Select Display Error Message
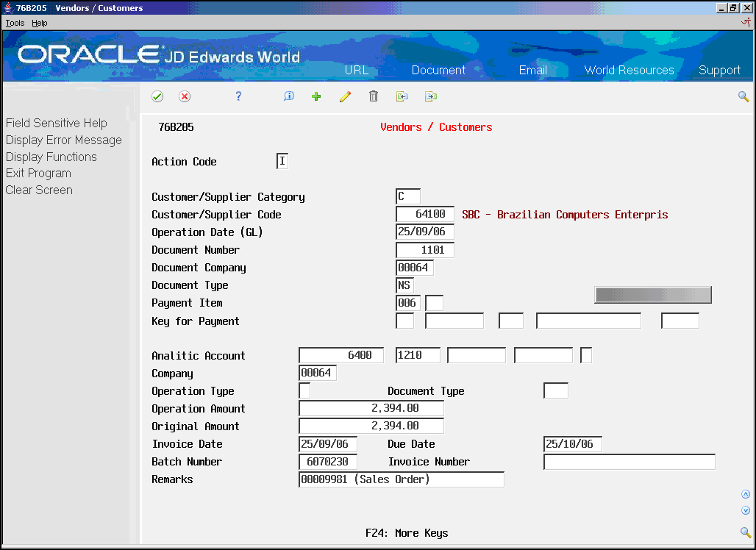The height and width of the screenshot is (550, 756). (x=64, y=140)
